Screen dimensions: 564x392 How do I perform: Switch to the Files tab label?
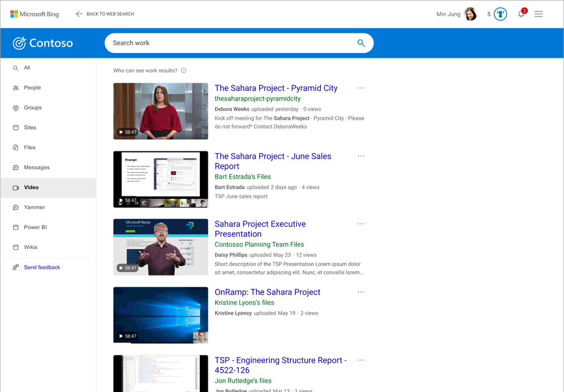tap(29, 147)
